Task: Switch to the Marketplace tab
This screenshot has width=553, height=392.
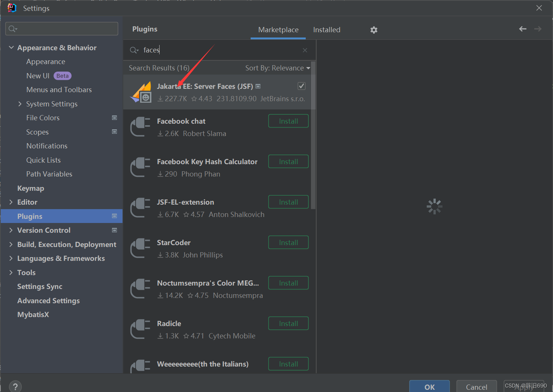Action: (x=278, y=30)
